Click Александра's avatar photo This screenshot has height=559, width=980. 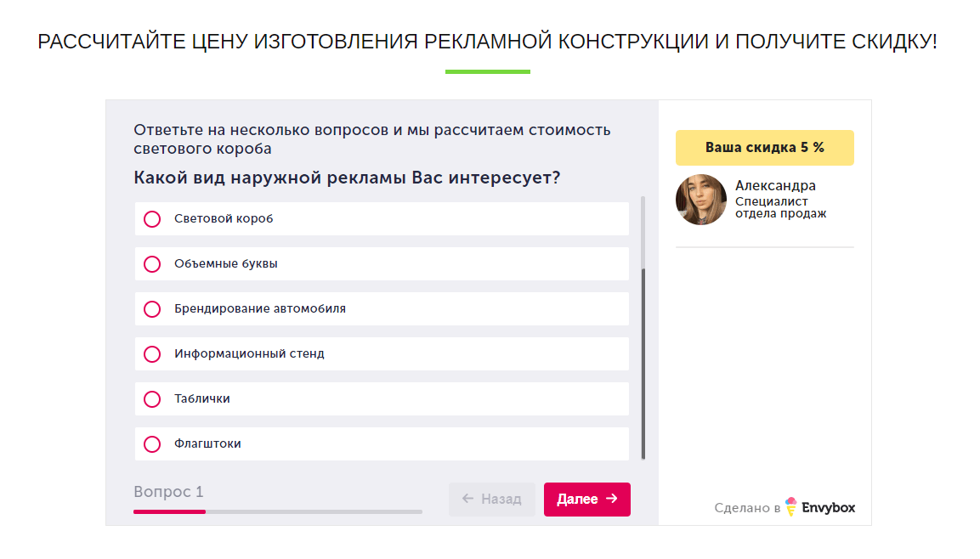[701, 200]
